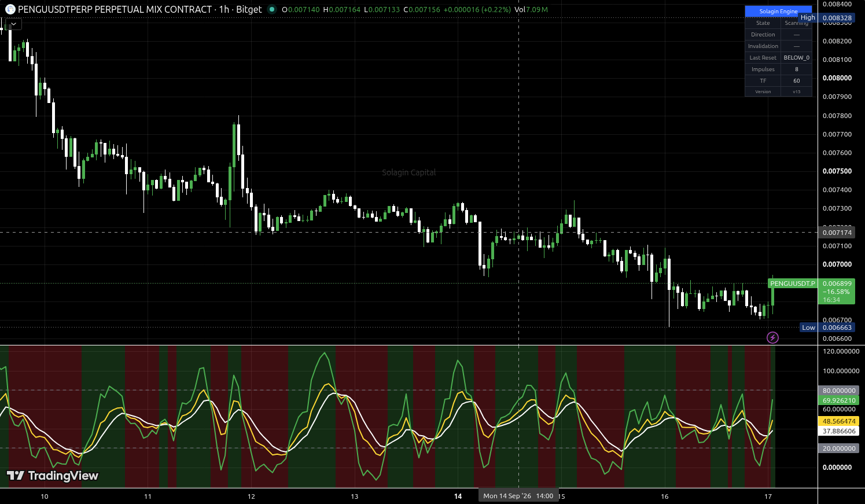Click the 20.000000 lower band label
Image resolution: width=865 pixels, height=504 pixels.
838,448
